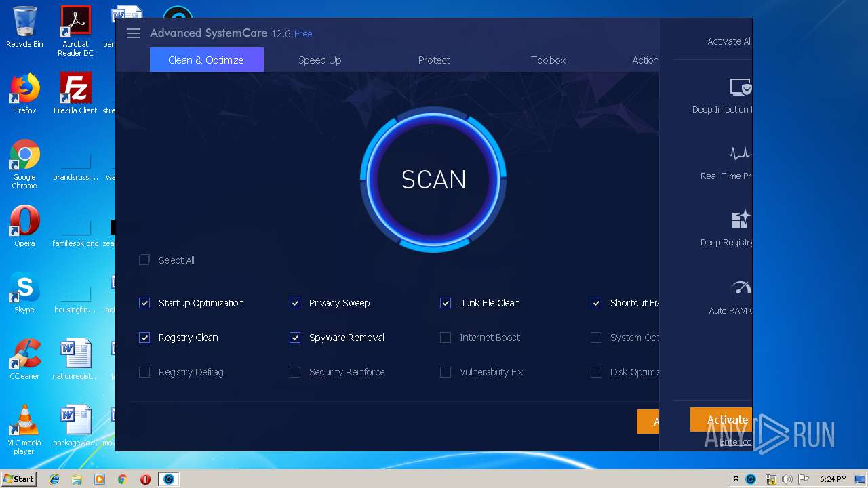Click the orange Activate button
Image resolution: width=868 pixels, height=488 pixels.
tap(722, 420)
